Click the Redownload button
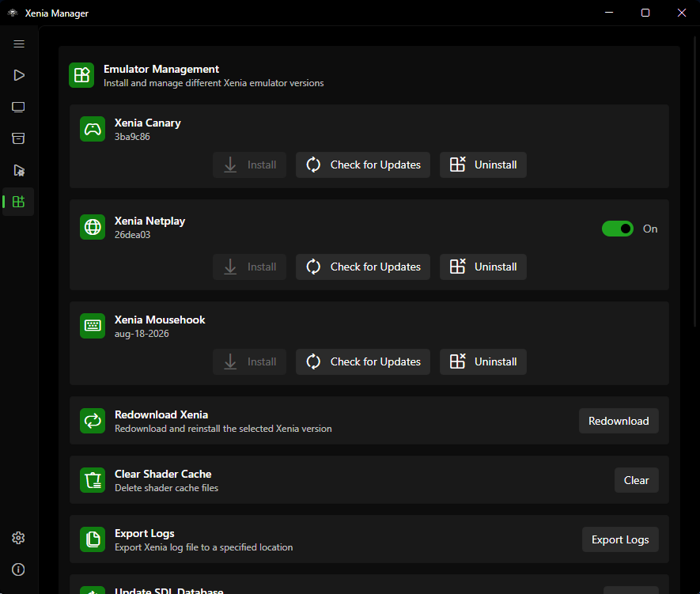This screenshot has width=700, height=594. (619, 421)
